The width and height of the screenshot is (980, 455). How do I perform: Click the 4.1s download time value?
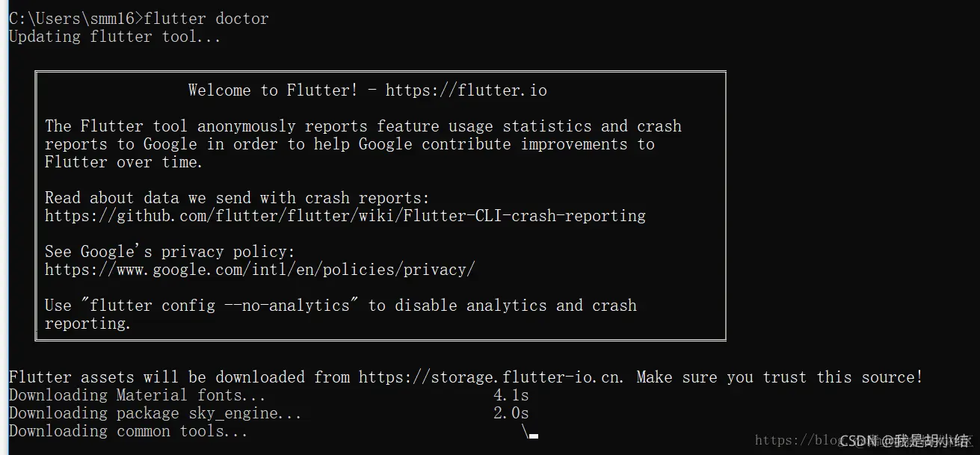(x=511, y=395)
